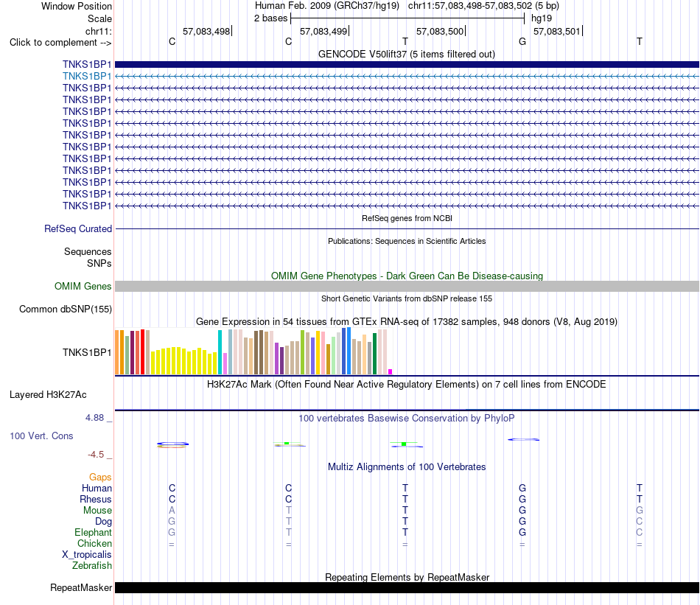Click the '2 bases' scale bar text
The height and width of the screenshot is (605, 700).
click(270, 18)
